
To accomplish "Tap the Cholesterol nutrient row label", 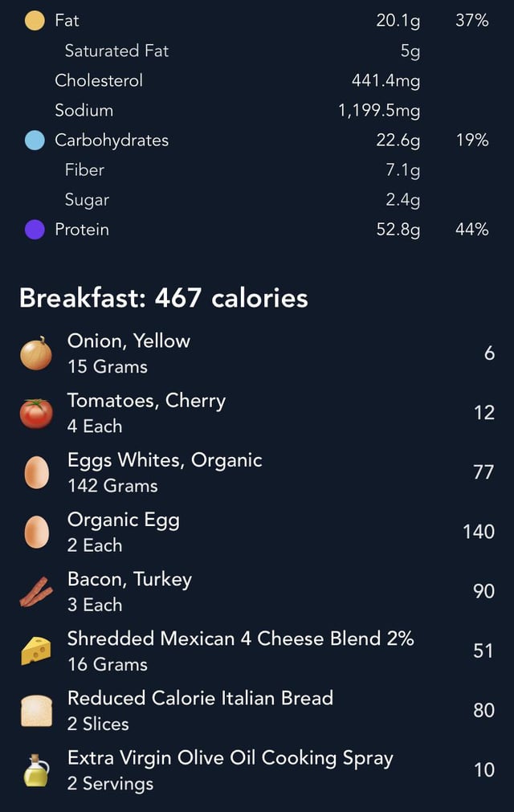I will (99, 81).
